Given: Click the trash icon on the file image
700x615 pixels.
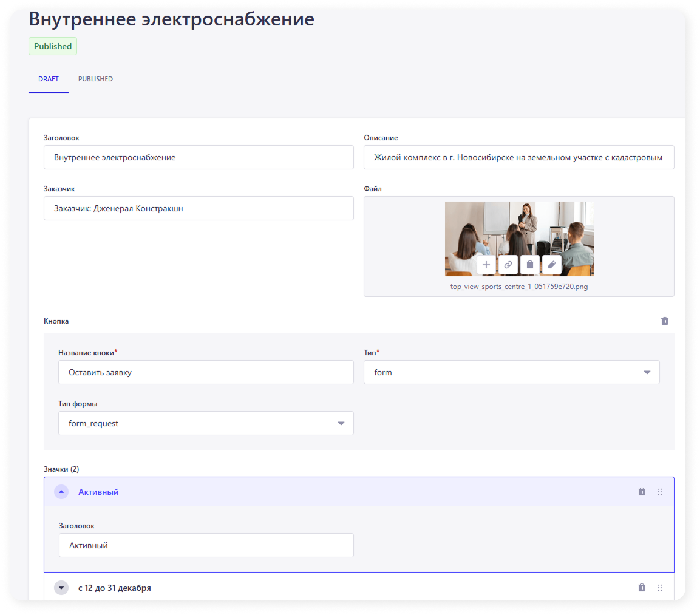Looking at the screenshot, I should (x=529, y=265).
